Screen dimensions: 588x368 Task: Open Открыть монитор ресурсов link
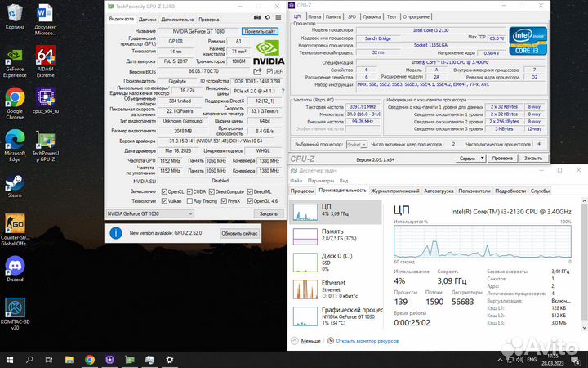367,341
